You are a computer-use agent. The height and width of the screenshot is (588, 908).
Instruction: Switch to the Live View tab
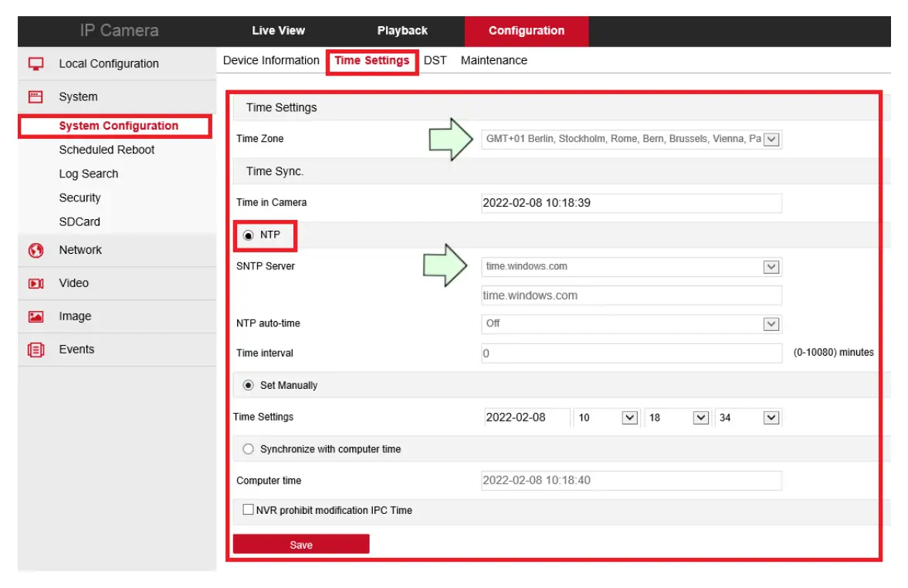point(278,31)
